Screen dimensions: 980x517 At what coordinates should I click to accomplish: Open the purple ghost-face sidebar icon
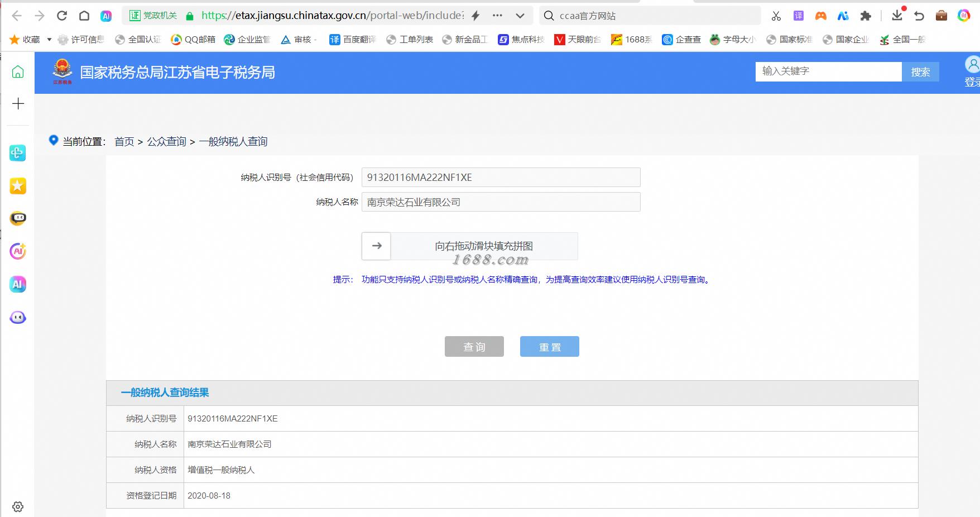click(x=18, y=317)
